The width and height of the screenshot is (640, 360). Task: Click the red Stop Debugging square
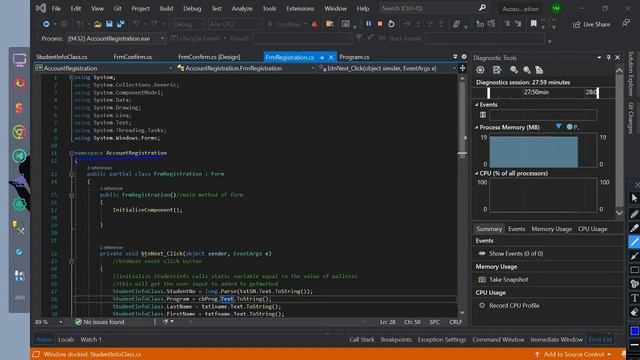[x=380, y=24]
